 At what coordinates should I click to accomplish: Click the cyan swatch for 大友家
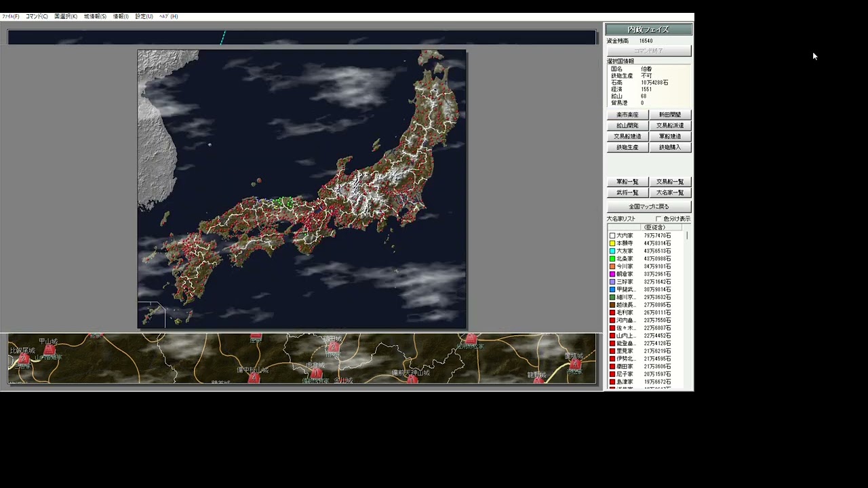point(612,251)
